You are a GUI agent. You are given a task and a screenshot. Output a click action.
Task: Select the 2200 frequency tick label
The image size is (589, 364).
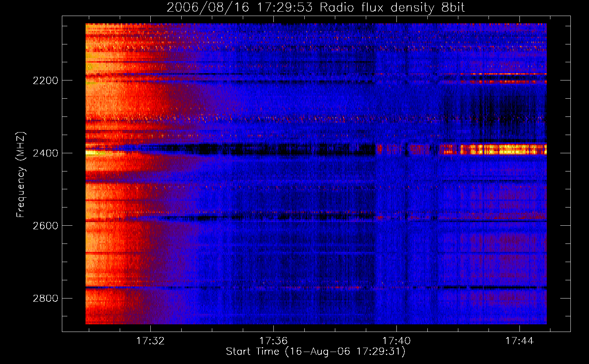point(46,80)
